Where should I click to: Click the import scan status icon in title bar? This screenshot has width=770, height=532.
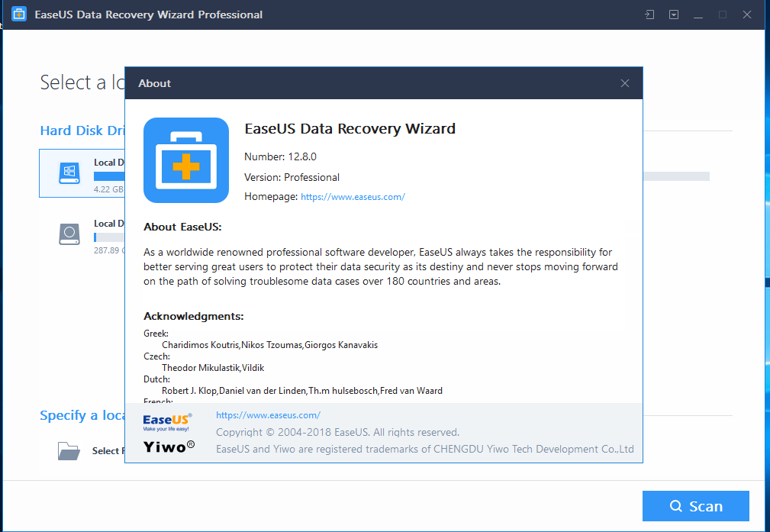tap(649, 15)
